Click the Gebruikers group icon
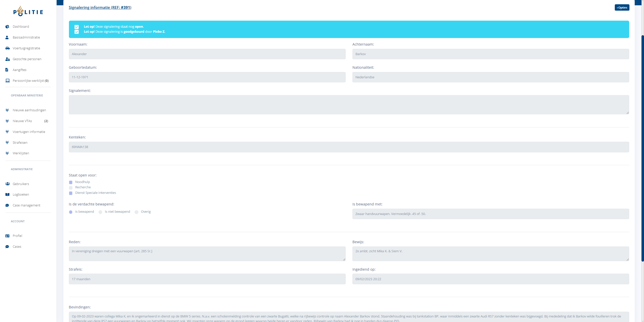Viewport: 644px width, 322px height. click(7, 184)
